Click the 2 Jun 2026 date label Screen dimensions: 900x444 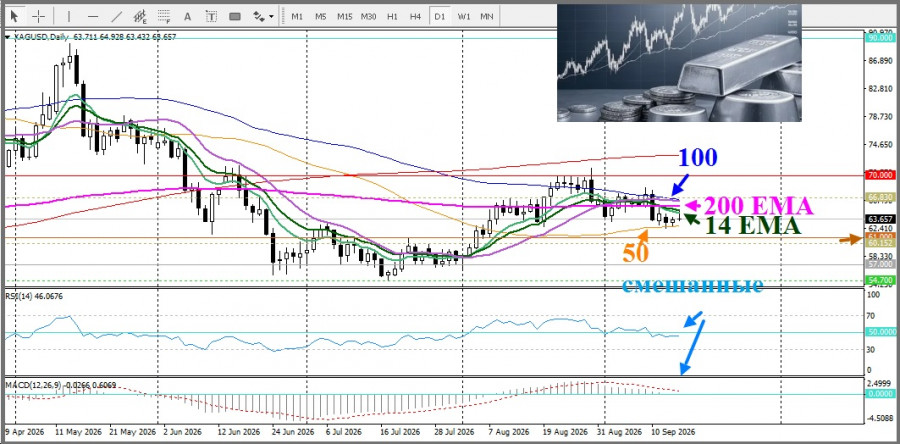(182, 431)
